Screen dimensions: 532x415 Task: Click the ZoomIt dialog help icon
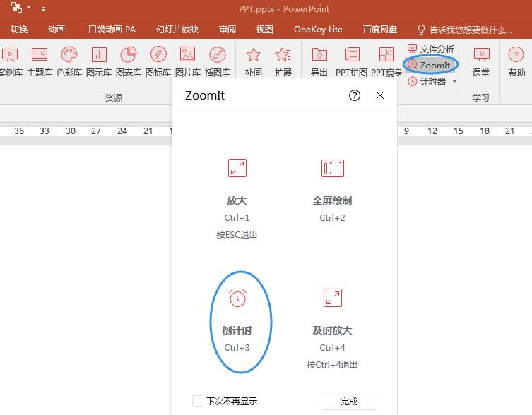355,95
